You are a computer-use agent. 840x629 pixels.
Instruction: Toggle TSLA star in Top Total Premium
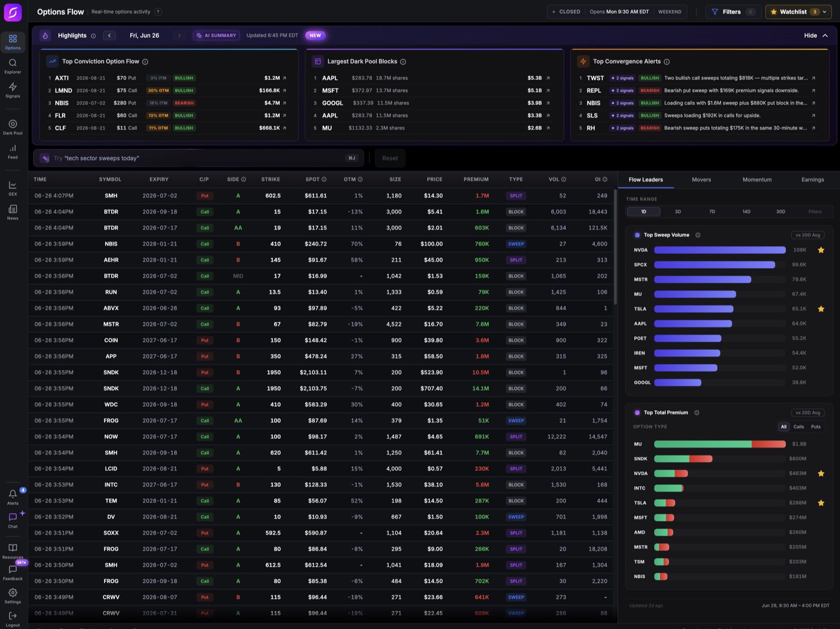pos(821,503)
